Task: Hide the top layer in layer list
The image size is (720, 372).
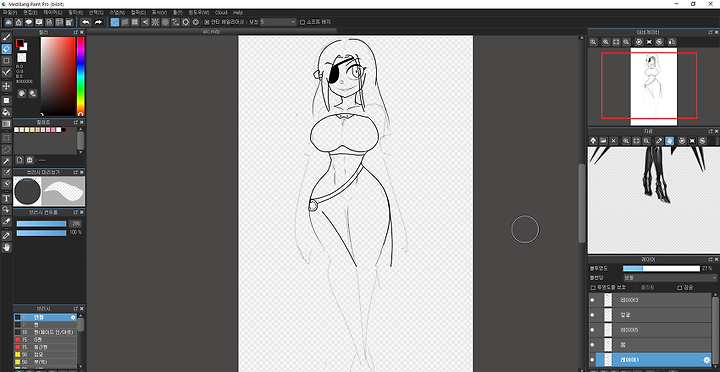Action: coord(592,300)
